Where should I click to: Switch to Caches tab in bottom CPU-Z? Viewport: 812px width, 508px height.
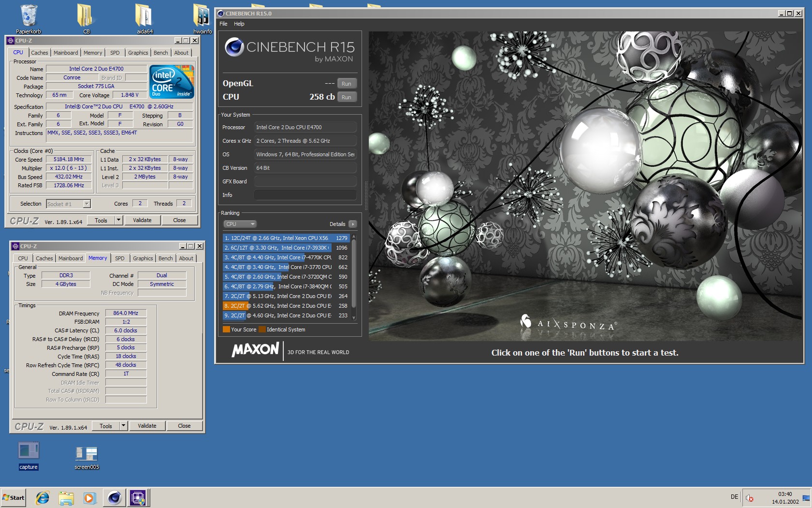44,258
